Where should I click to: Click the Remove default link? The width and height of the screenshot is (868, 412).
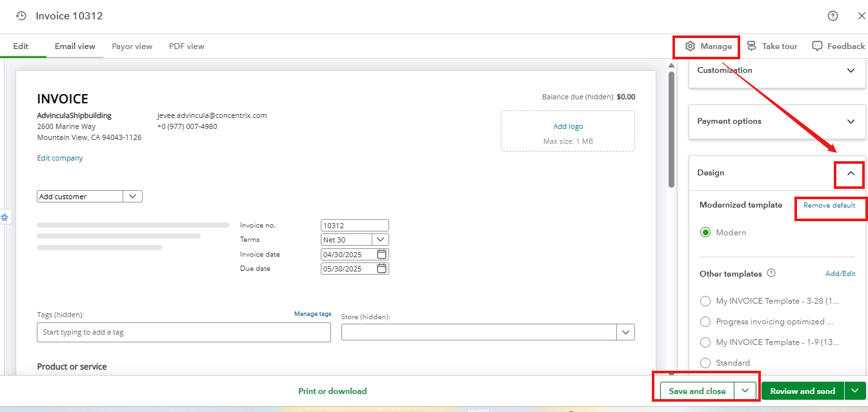pos(829,205)
